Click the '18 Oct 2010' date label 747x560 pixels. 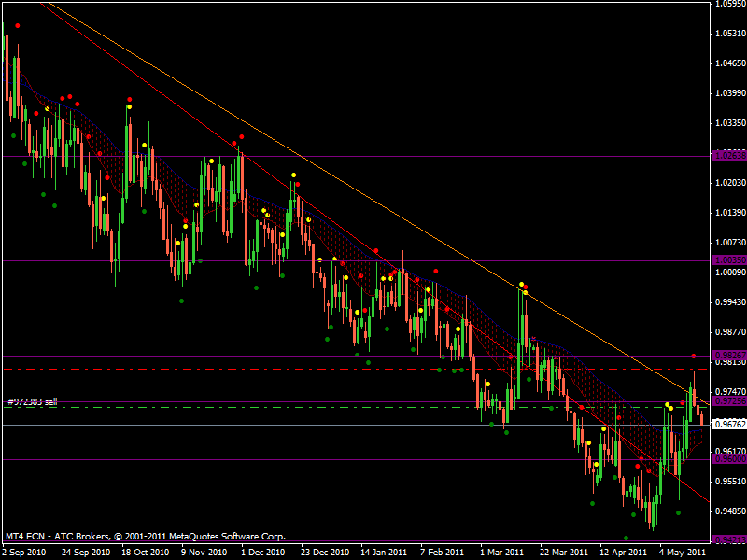coord(146,553)
